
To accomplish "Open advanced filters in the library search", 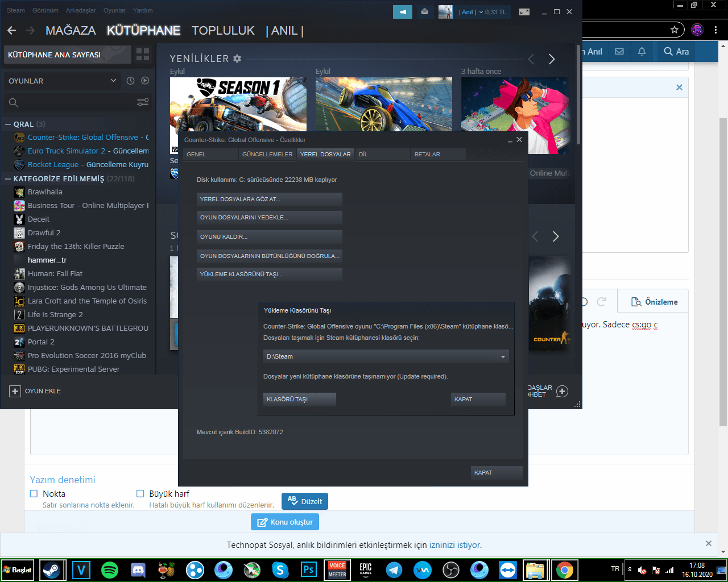I will pyautogui.click(x=143, y=102).
